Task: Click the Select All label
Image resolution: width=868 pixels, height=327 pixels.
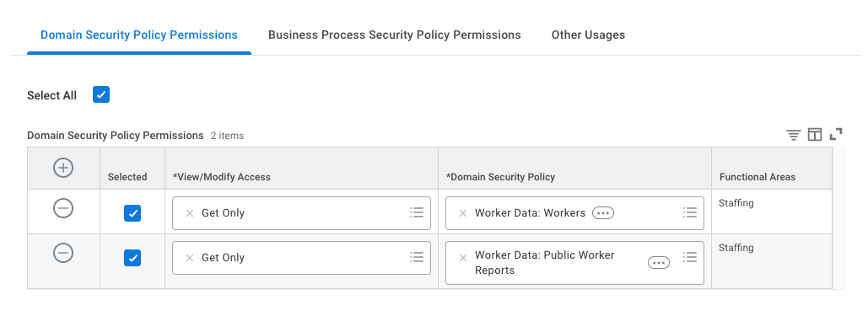Action: coord(52,95)
